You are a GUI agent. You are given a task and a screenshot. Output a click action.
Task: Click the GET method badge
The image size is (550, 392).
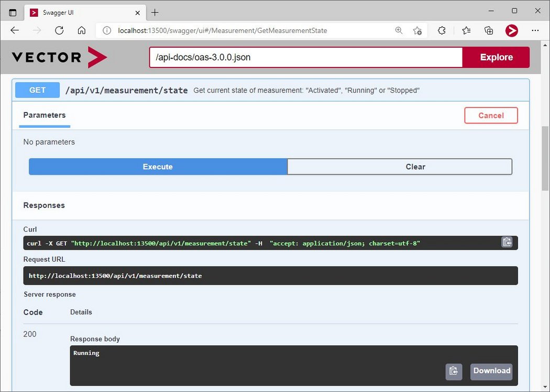[37, 90]
